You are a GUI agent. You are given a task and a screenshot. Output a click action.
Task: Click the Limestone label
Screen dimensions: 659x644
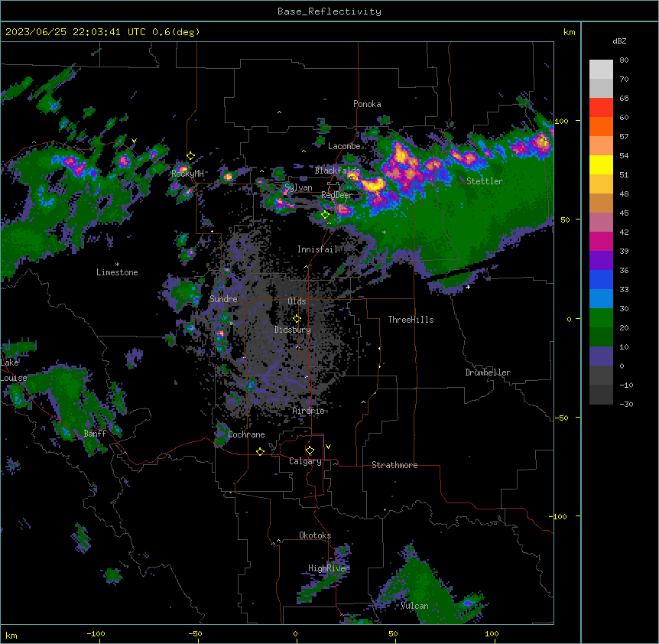(117, 272)
